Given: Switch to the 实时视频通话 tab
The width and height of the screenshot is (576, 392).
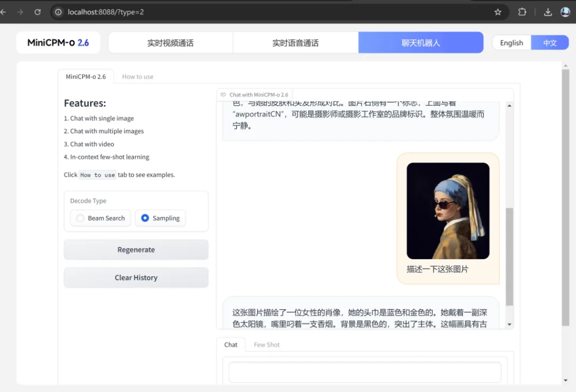Looking at the screenshot, I should click(170, 43).
